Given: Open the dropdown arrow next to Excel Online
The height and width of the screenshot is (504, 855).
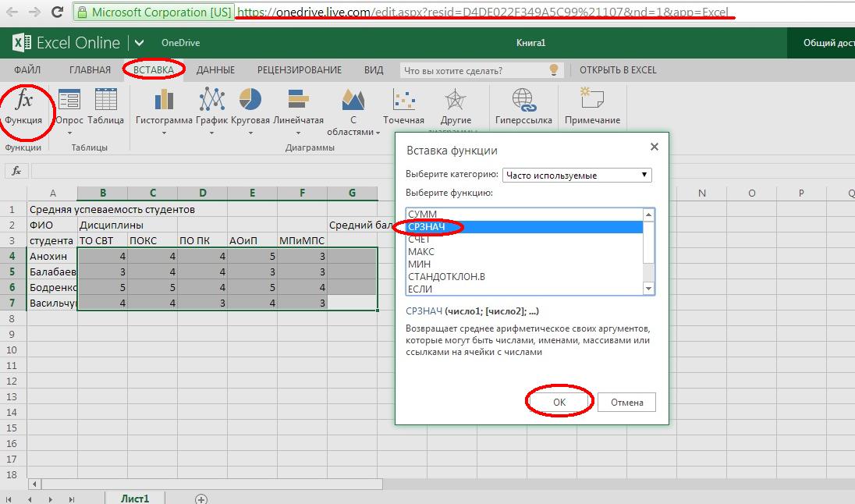Looking at the screenshot, I should pyautogui.click(x=139, y=43).
